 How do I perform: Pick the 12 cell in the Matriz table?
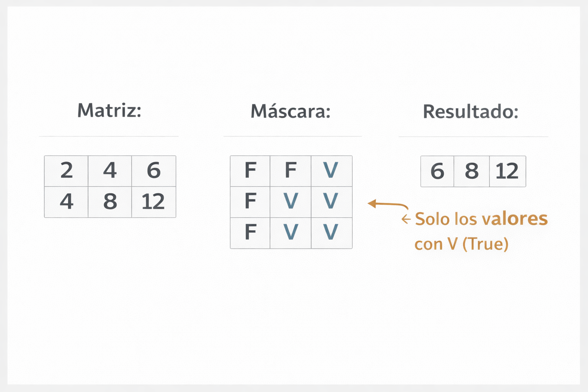(x=154, y=202)
